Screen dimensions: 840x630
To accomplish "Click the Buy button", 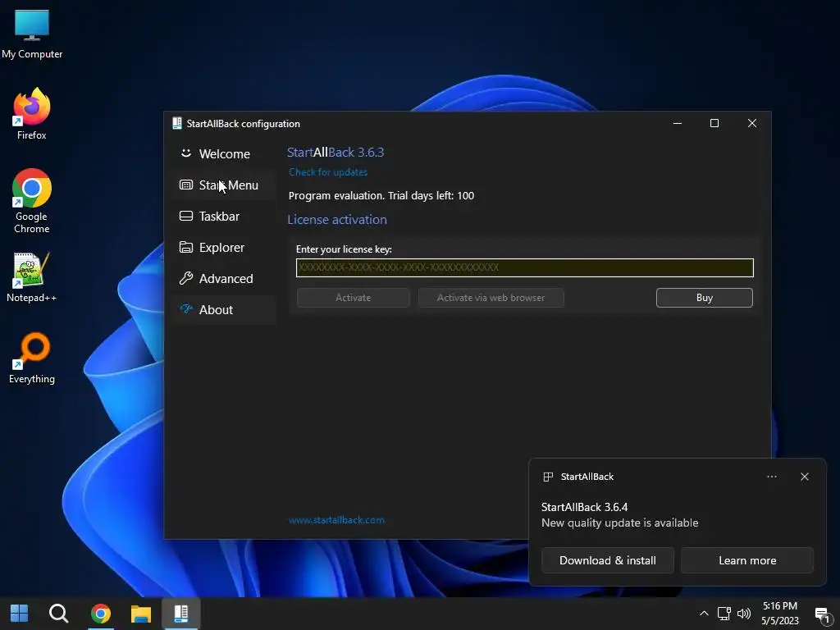I will [704, 298].
